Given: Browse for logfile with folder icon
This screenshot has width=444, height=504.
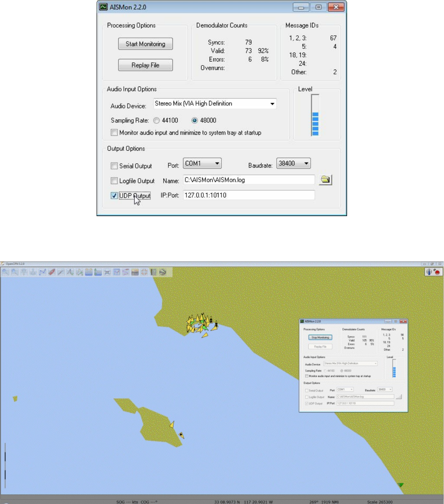Looking at the screenshot, I should [x=325, y=180].
